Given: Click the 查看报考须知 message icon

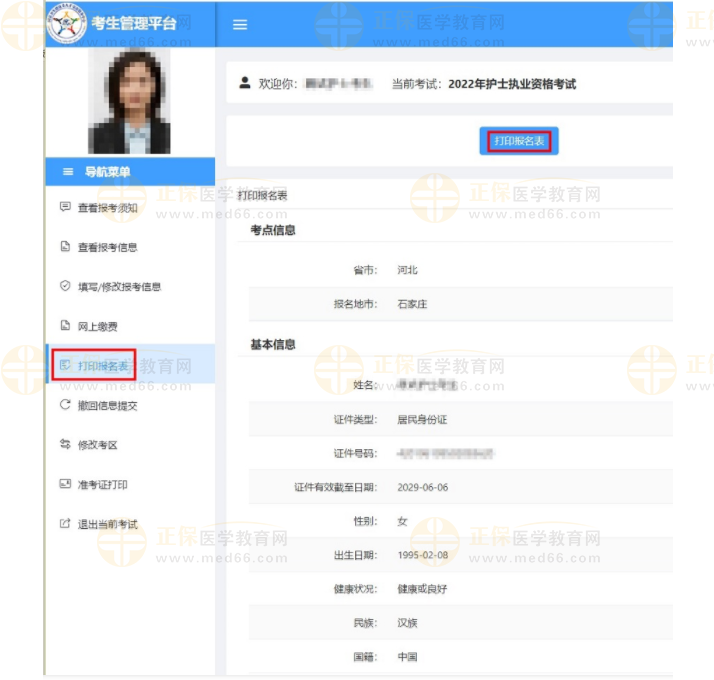Looking at the screenshot, I should coord(66,207).
